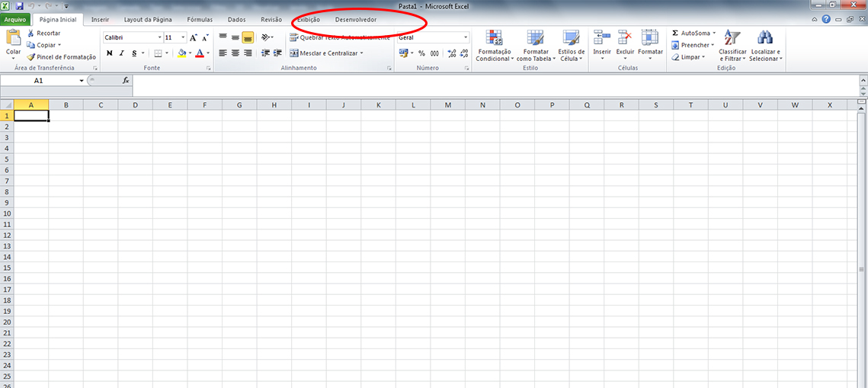Click Excluir cells icon
Screen dimensions: 868x388
click(x=625, y=46)
